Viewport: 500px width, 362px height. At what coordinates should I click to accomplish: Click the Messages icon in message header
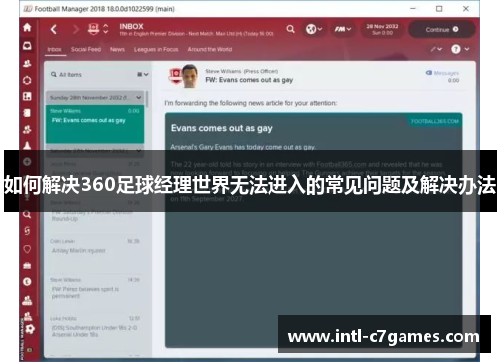point(429,73)
